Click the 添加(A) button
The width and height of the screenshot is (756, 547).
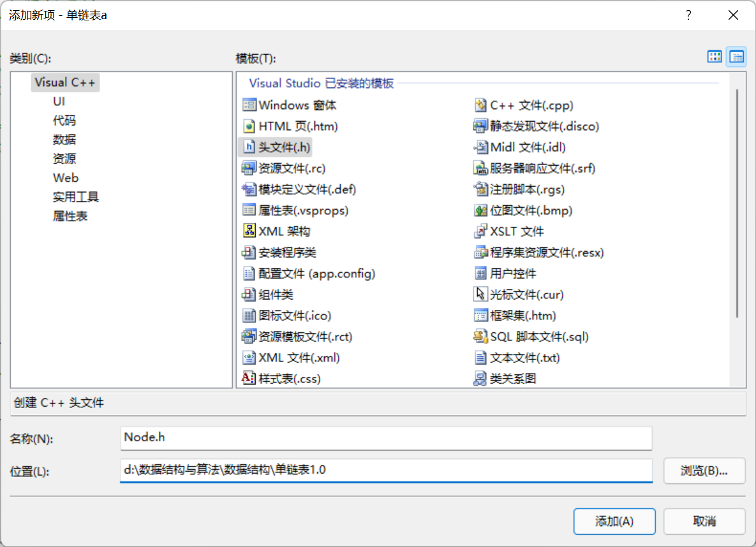click(x=614, y=521)
